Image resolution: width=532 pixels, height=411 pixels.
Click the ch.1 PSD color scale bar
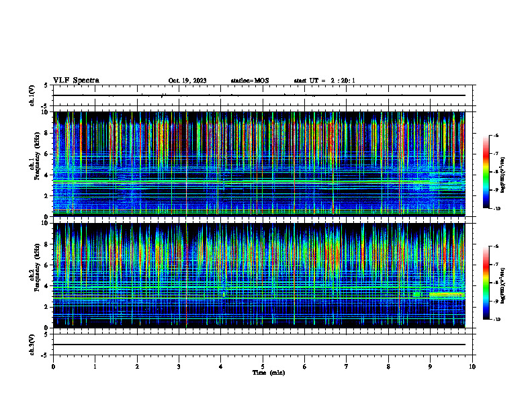click(486, 172)
